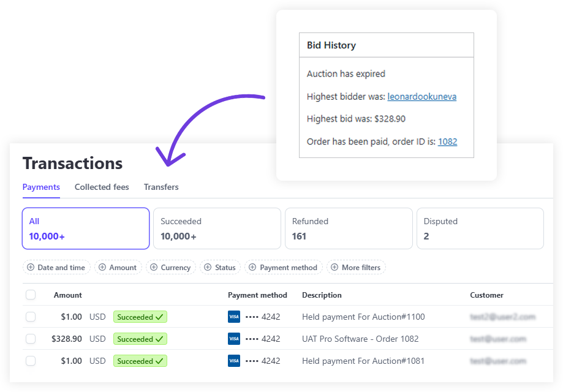This screenshot has height=392, width=563.
Task: Open the Payment method filter dropdown
Action: click(x=284, y=267)
